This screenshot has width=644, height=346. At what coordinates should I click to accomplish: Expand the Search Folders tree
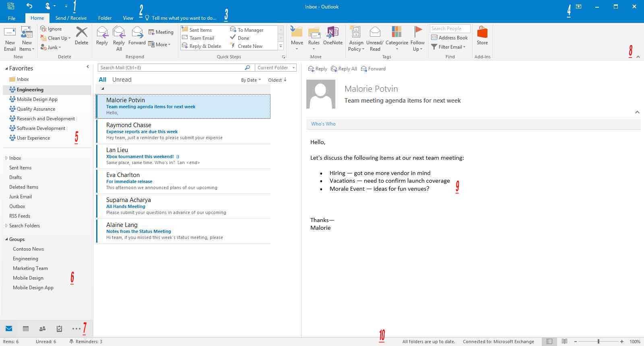pyautogui.click(x=6, y=226)
